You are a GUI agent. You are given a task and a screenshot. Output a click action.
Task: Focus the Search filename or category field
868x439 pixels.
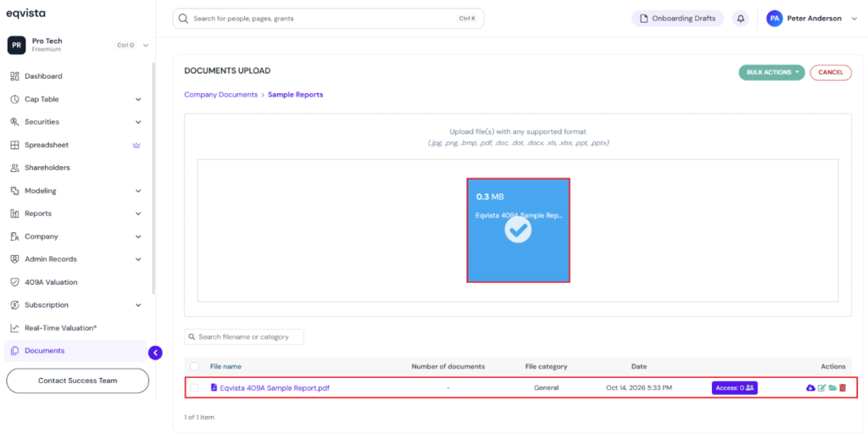coord(244,336)
